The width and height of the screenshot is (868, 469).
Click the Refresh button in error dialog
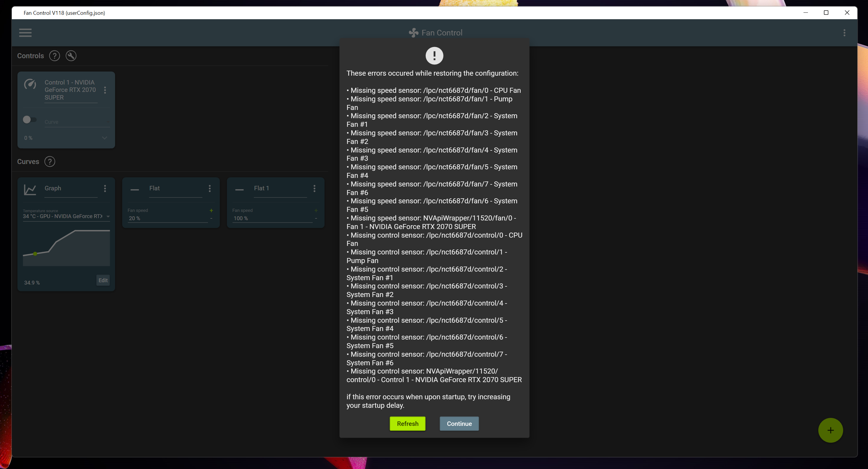pyautogui.click(x=407, y=423)
